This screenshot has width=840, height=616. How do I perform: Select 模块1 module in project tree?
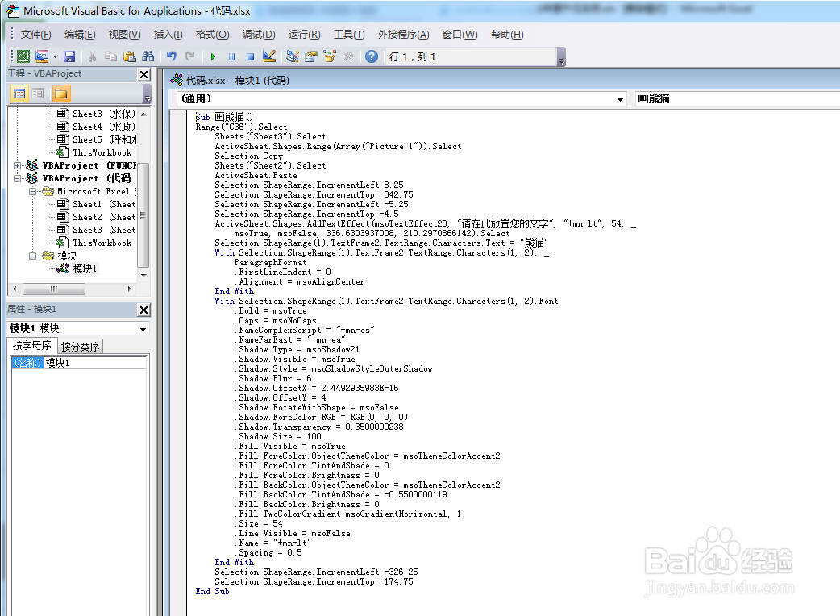point(77,268)
